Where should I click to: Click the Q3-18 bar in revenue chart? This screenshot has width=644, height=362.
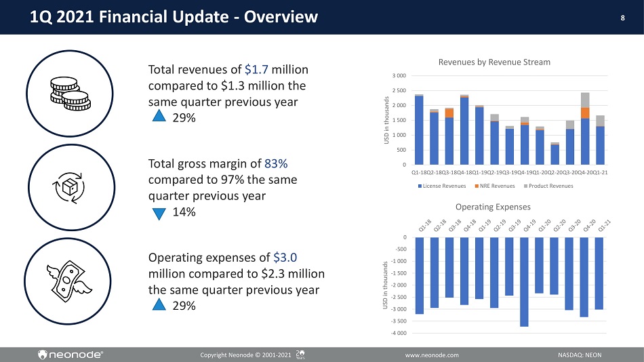[449, 136]
